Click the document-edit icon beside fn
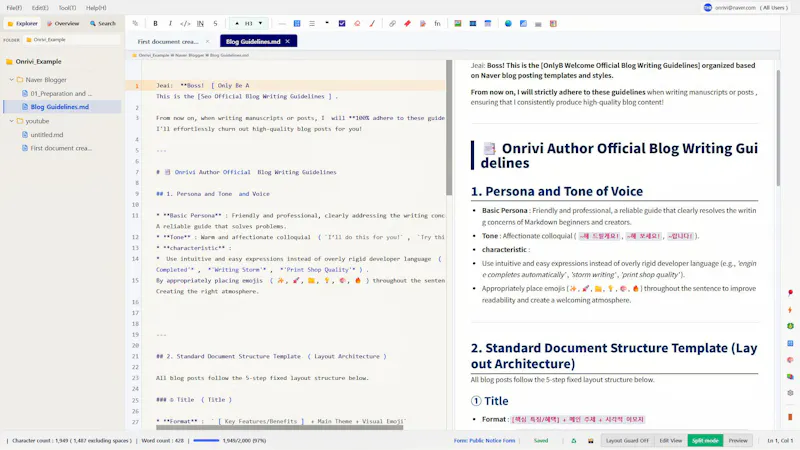The height and width of the screenshot is (450, 800). tap(422, 23)
